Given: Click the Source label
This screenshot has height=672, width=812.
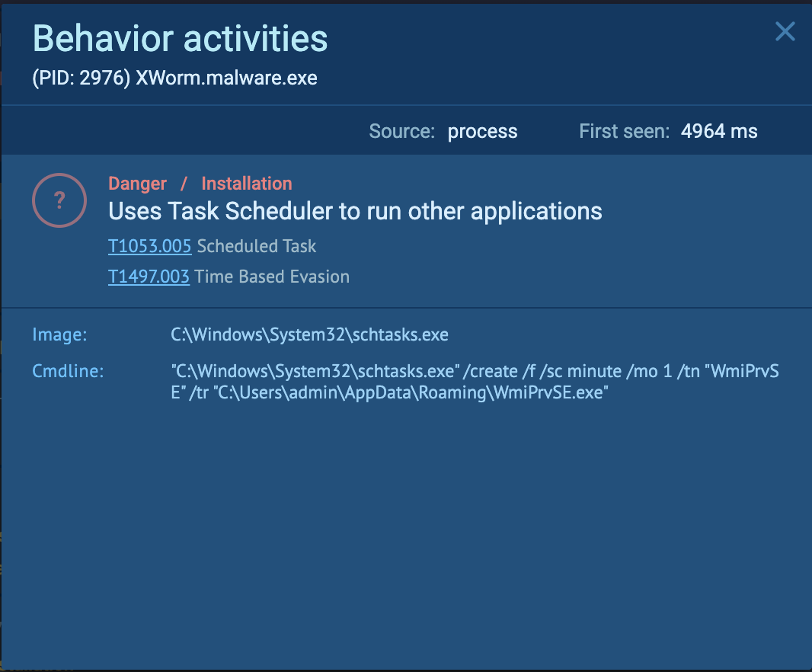Looking at the screenshot, I should click(x=401, y=131).
